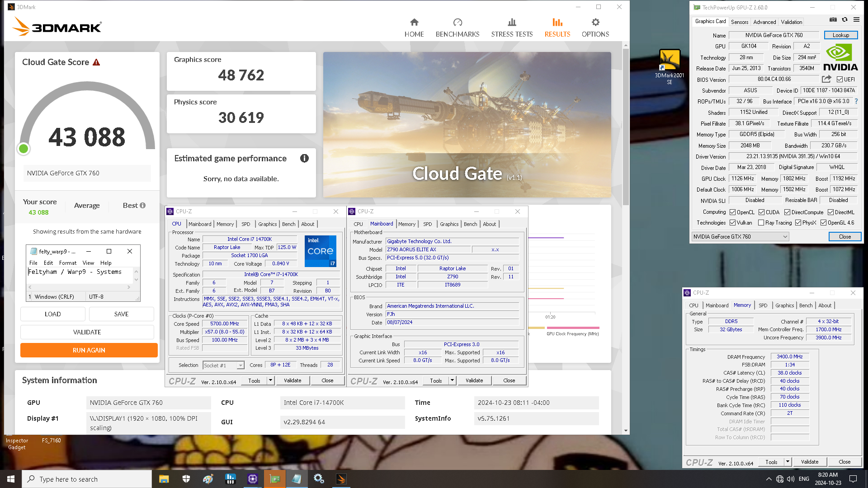Open the Format menu in Notepad

[x=68, y=263]
